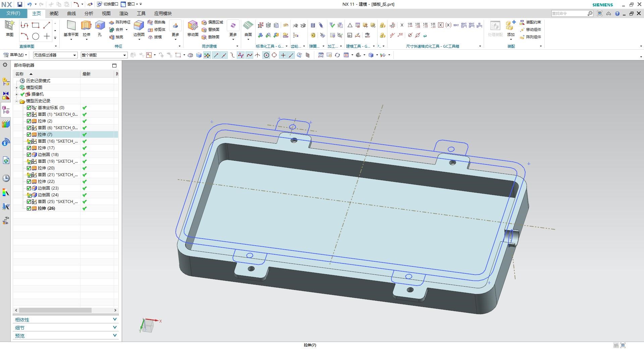This screenshot has width=644, height=349.
Task: Collapse the 模型历史记录 tree node
Action: (16, 101)
